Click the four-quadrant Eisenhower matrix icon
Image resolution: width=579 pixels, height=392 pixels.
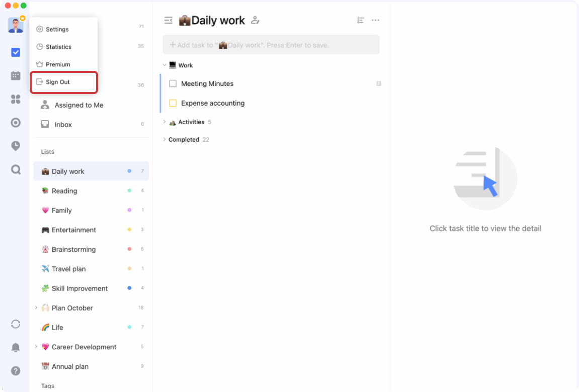pyautogui.click(x=16, y=100)
